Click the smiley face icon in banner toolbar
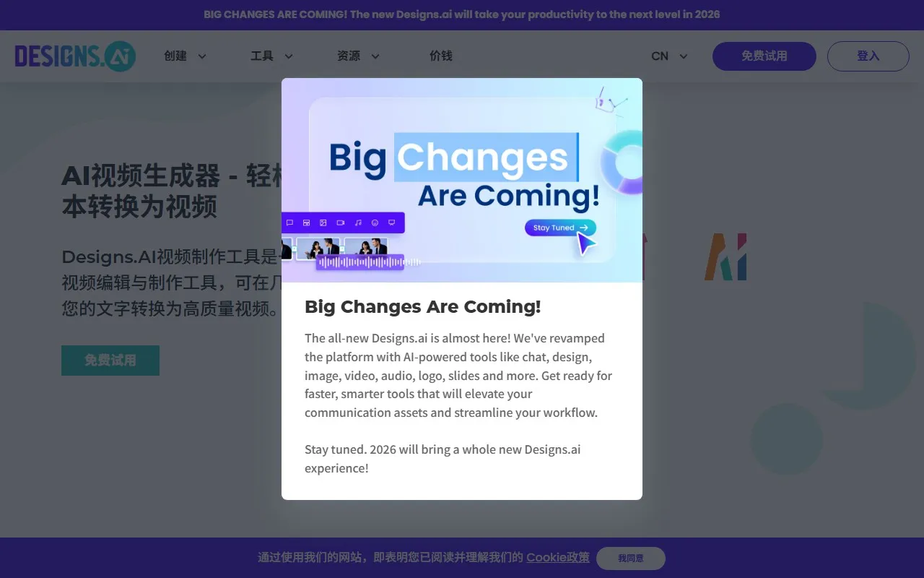924x578 pixels. tap(375, 223)
